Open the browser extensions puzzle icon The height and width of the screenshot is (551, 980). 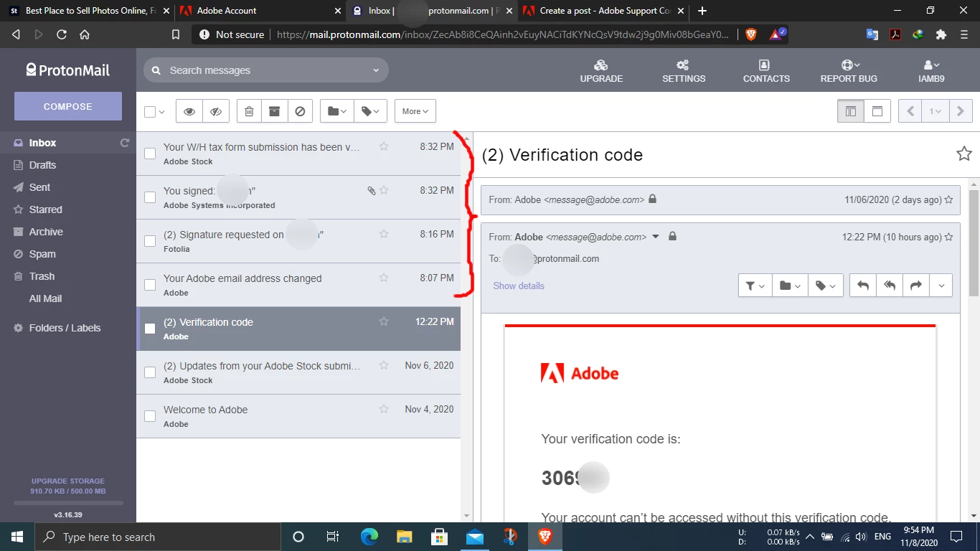[941, 34]
